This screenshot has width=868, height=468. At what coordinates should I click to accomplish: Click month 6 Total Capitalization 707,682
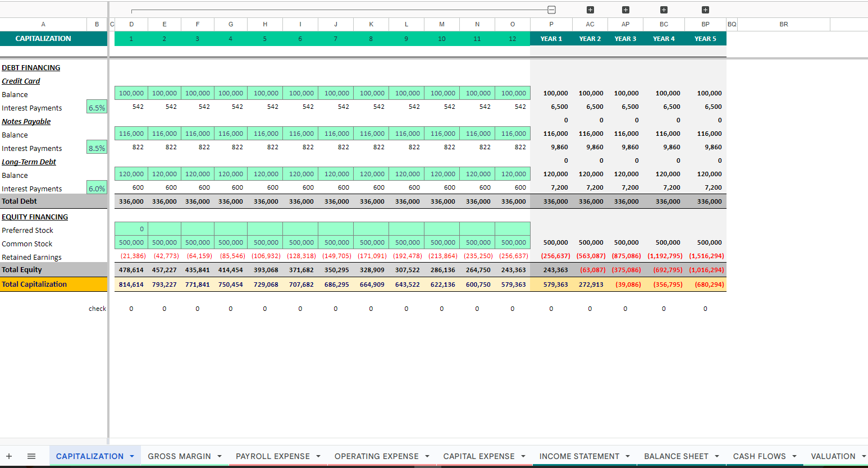coord(301,285)
